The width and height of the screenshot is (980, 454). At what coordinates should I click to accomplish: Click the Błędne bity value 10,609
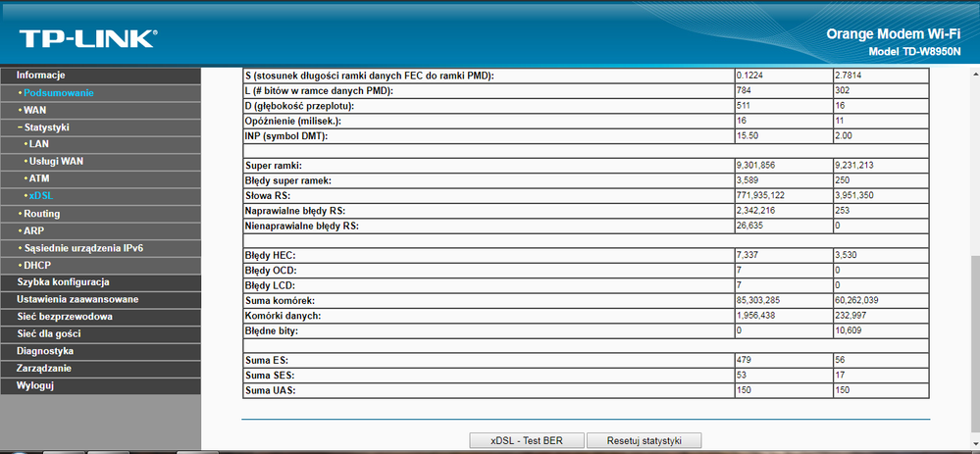(848, 330)
